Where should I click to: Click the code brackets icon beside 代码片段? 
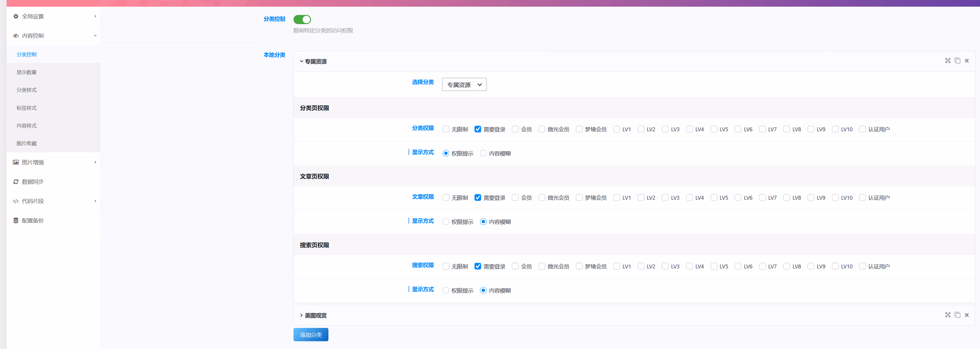click(16, 201)
